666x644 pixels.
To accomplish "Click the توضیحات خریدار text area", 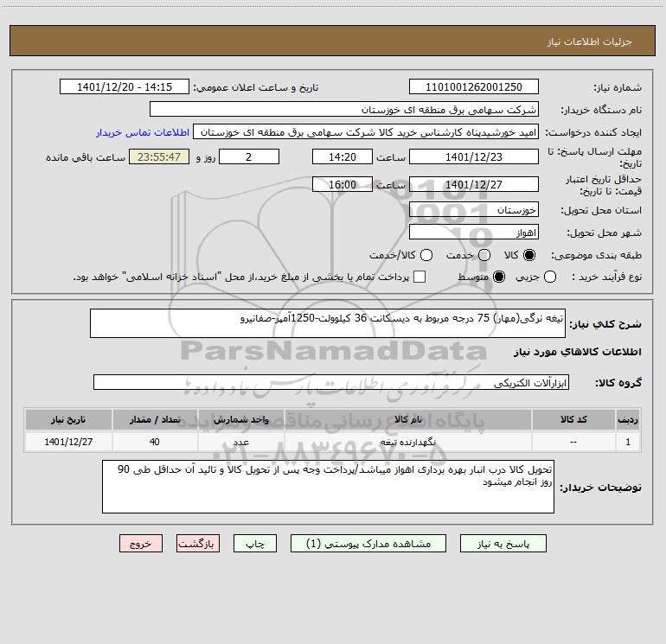I will pyautogui.click(x=328, y=487).
